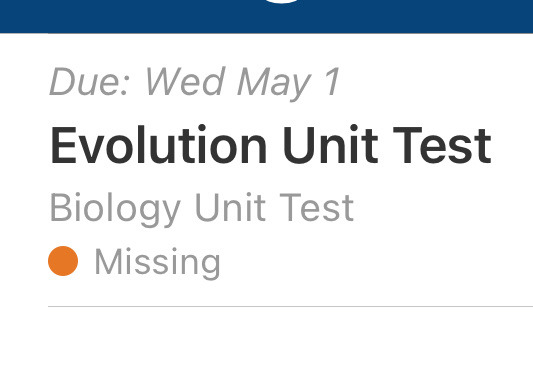533x389 pixels.
Task: Click the white icon in blue header
Action: [282, 2]
